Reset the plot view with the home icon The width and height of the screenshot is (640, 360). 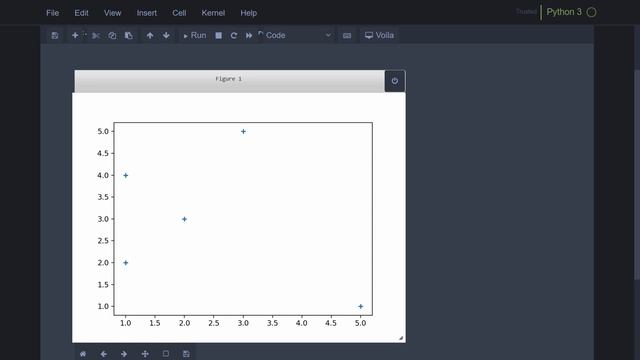coord(83,354)
